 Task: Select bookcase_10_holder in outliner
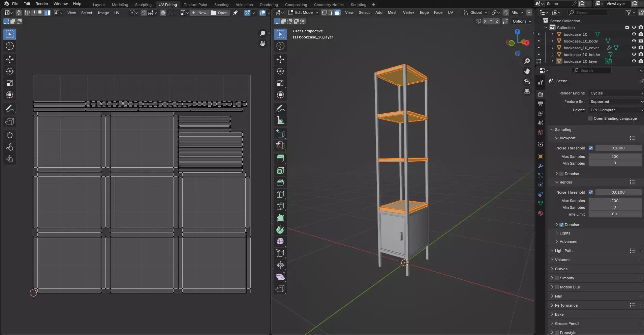(582, 55)
